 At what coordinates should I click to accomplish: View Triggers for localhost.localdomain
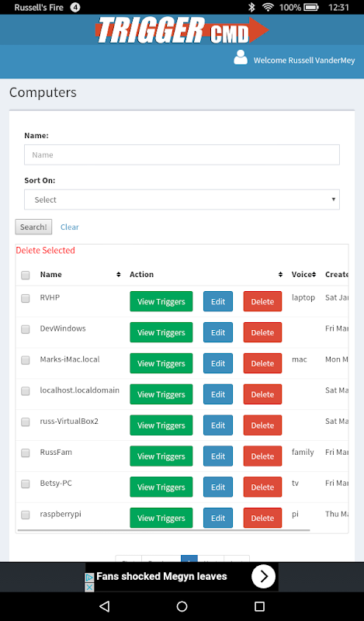point(161,394)
